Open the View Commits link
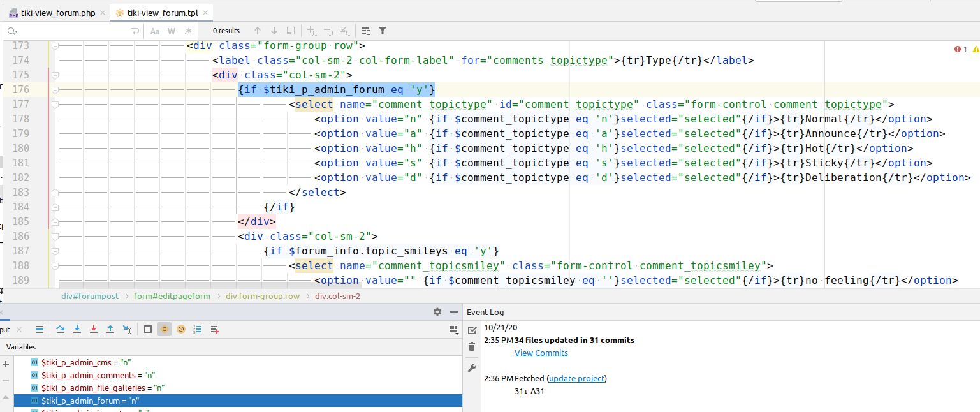 click(x=541, y=353)
